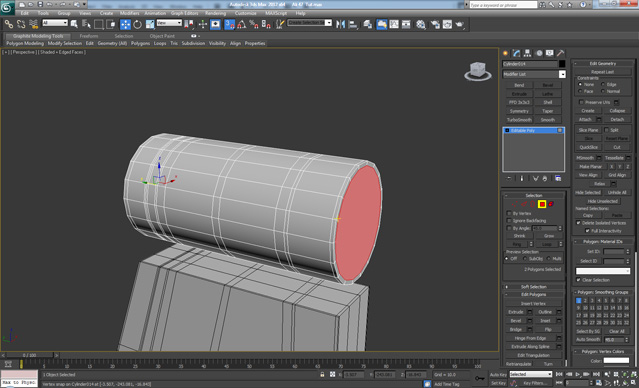Open the Modify command panel tab
This screenshot has height=388, width=639.
[516, 53]
